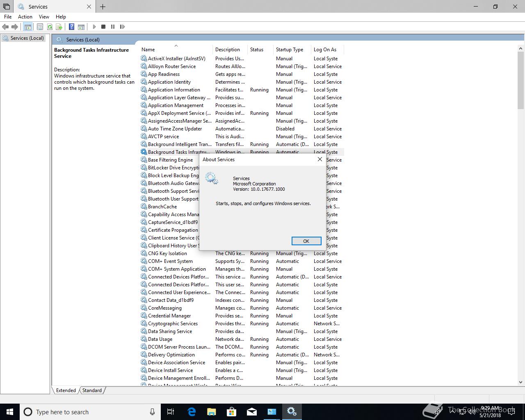Viewport: 525px width, 420px height.
Task: Open the Properties toolbar icon
Action: tap(40, 27)
